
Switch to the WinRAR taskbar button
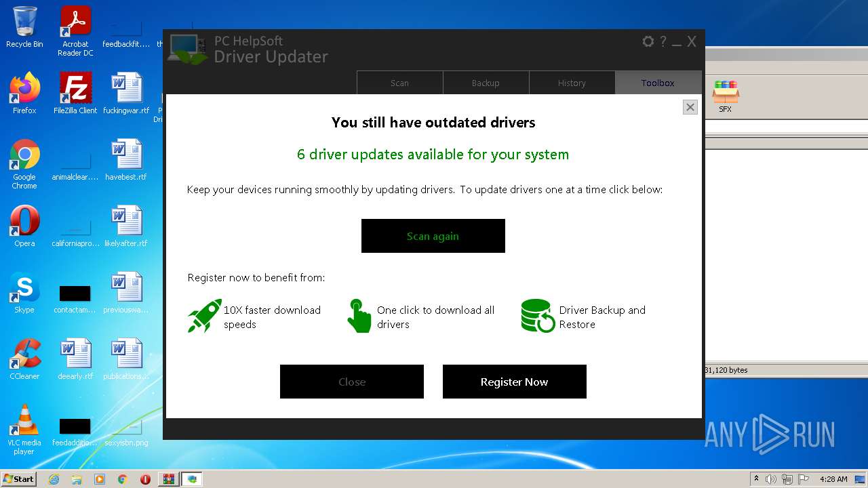pos(168,479)
